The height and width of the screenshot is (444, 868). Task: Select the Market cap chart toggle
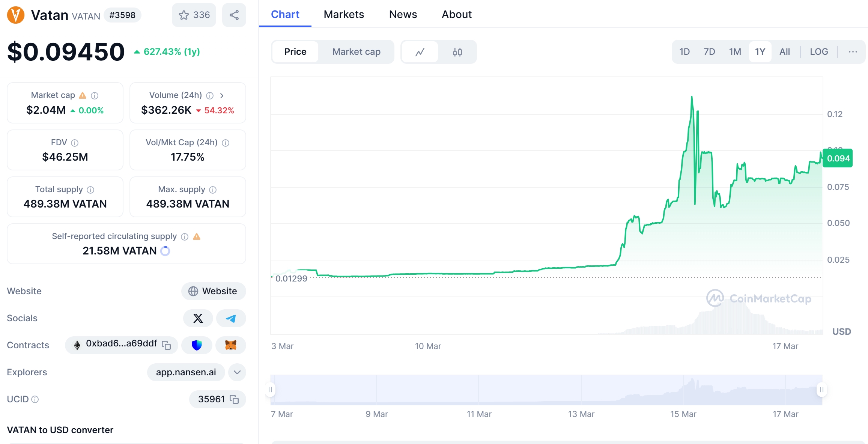click(x=357, y=52)
